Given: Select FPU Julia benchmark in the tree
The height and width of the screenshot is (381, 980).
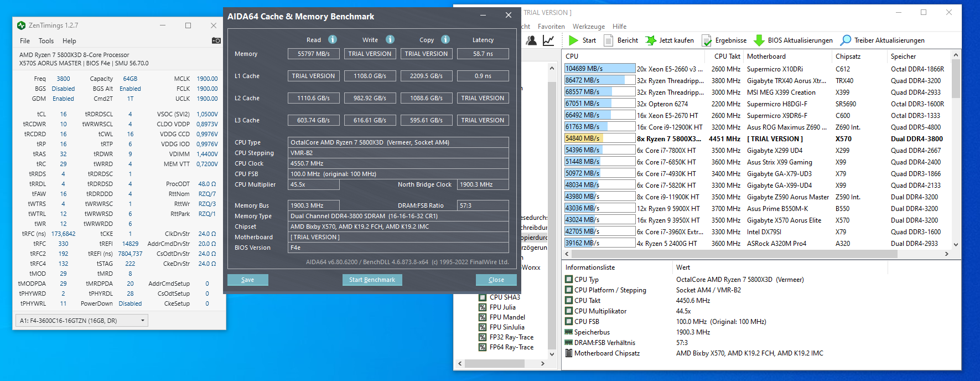Looking at the screenshot, I should click(x=502, y=307).
